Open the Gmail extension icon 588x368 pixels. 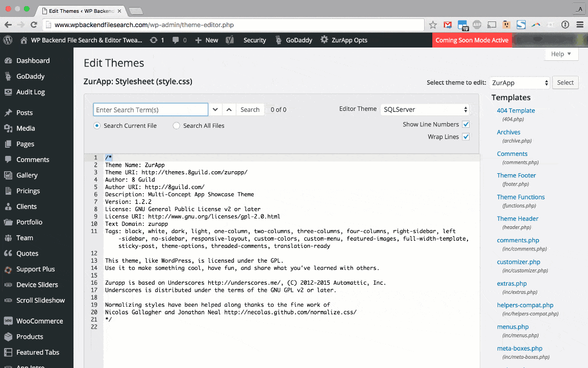point(447,25)
